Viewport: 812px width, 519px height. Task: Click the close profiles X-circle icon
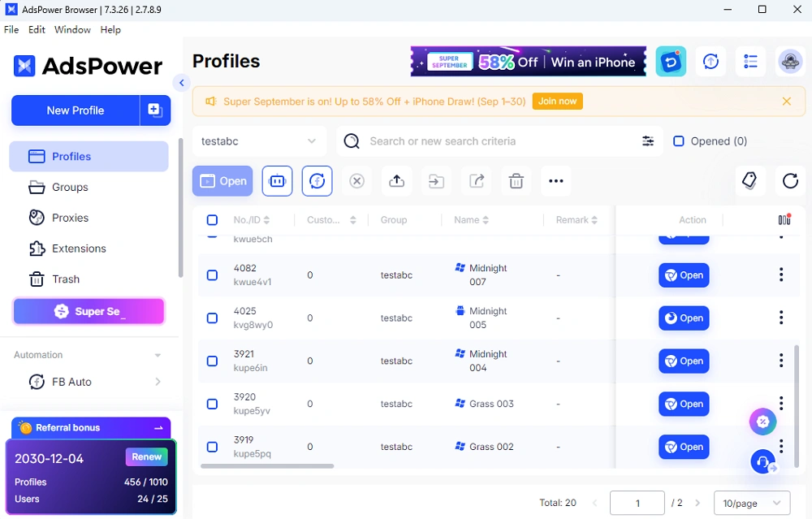click(356, 181)
